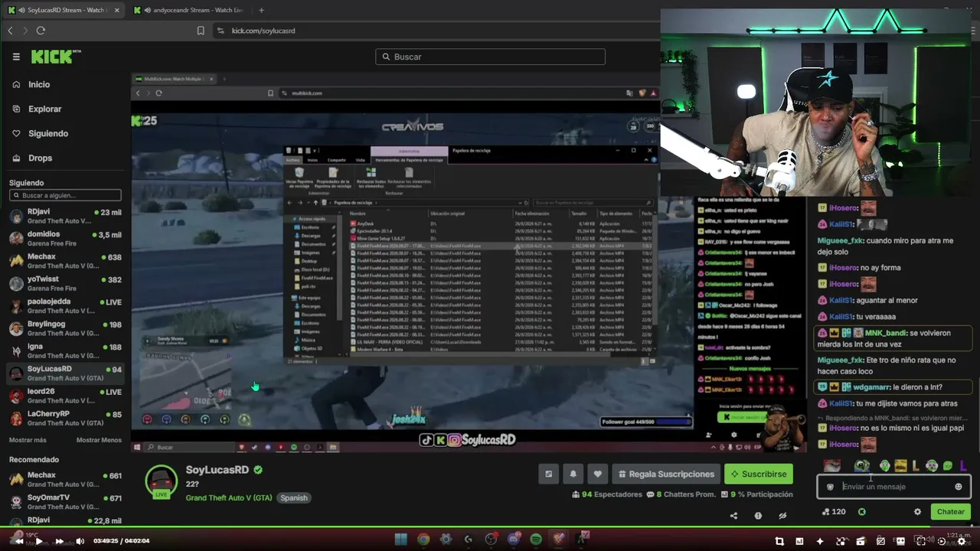
Task: Focus the Buscar search box
Action: (x=490, y=57)
